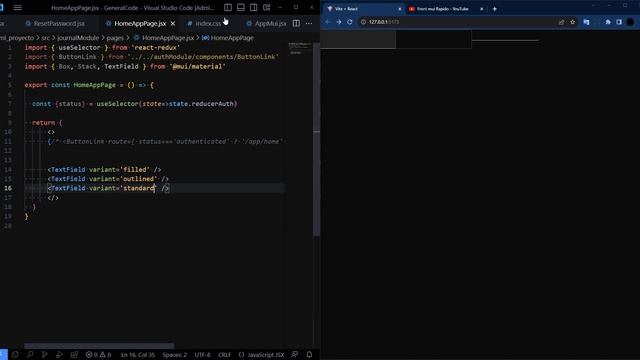This screenshot has width=640, height=360.
Task: Click the editor horizontal scrollbar
Action: coord(99,346)
